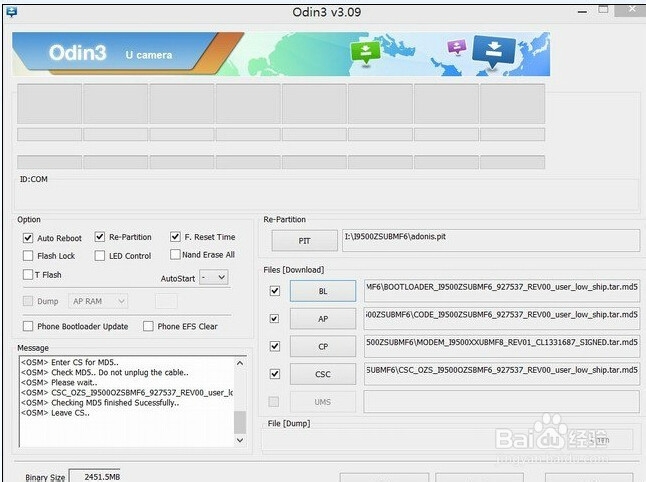Check Phone Bootloader Update
Viewport: 646px width, 482px height.
click(x=28, y=326)
